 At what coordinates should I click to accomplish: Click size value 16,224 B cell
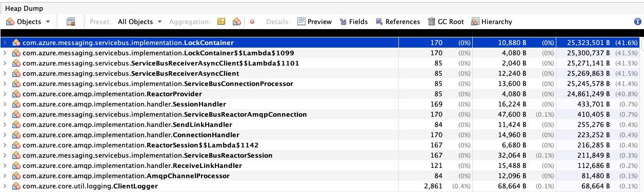pos(512,104)
